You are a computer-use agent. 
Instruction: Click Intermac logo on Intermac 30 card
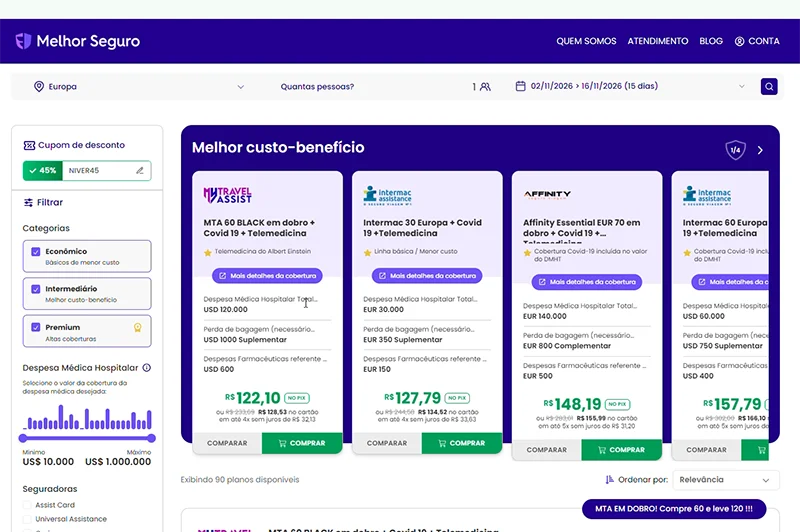pyautogui.click(x=387, y=195)
